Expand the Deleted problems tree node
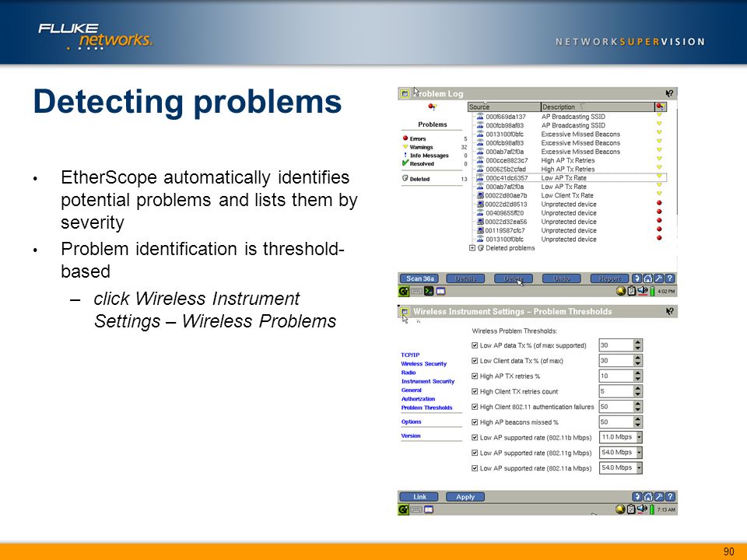This screenshot has height=560, width=747. click(472, 248)
